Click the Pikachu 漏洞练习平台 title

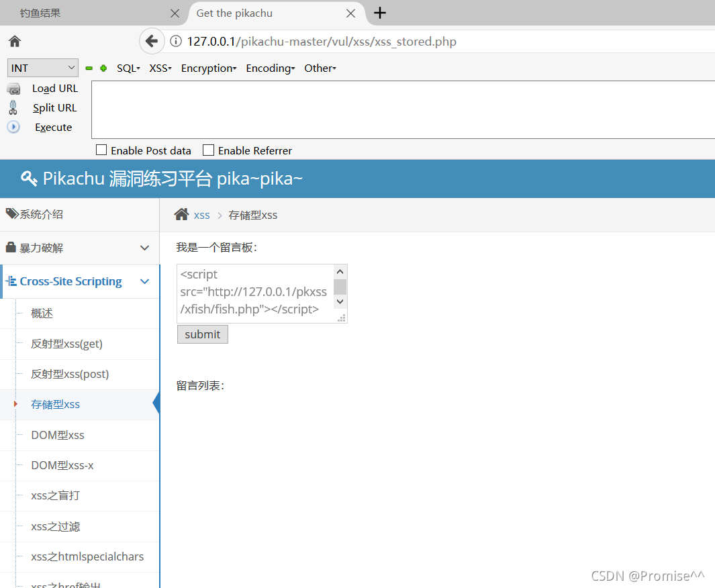(x=173, y=179)
